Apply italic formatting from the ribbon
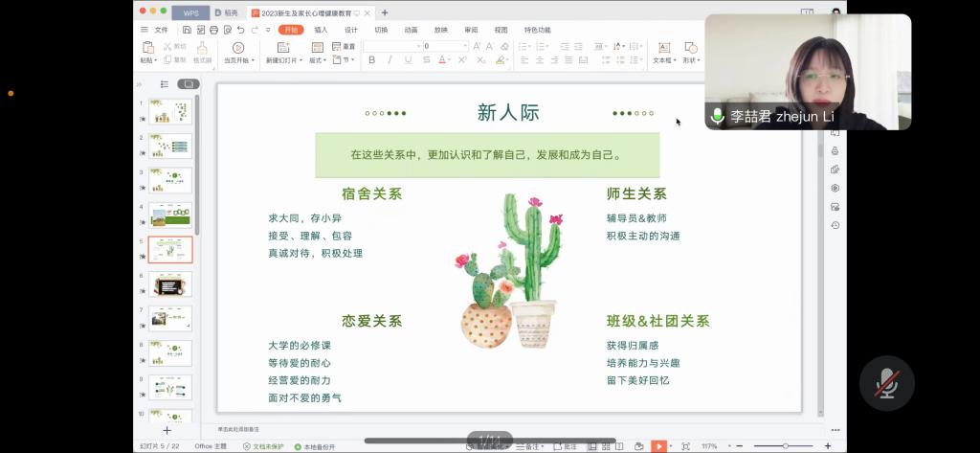 click(390, 60)
